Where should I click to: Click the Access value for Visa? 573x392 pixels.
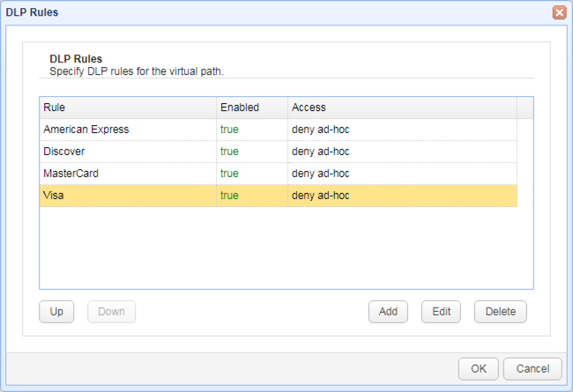(321, 196)
